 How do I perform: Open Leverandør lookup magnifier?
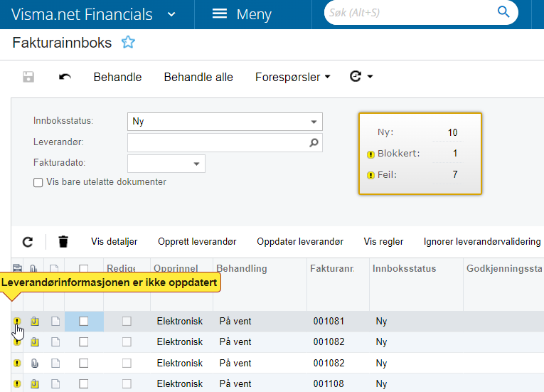click(x=314, y=143)
